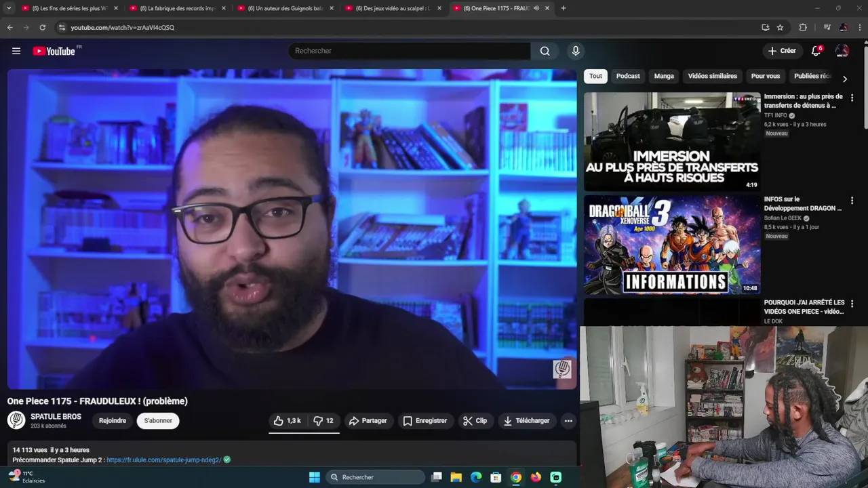Open the YouTube hamburger guide menu
The image size is (868, 488).
click(x=16, y=51)
